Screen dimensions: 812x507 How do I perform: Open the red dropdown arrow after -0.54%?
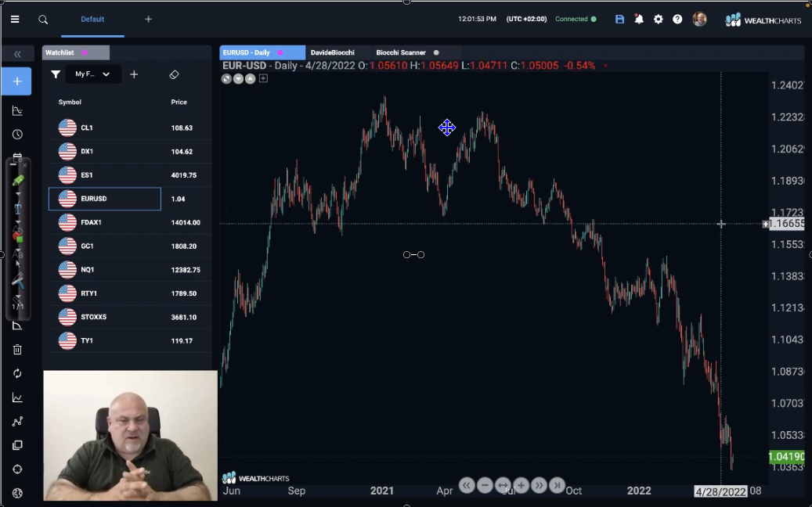tap(605, 67)
